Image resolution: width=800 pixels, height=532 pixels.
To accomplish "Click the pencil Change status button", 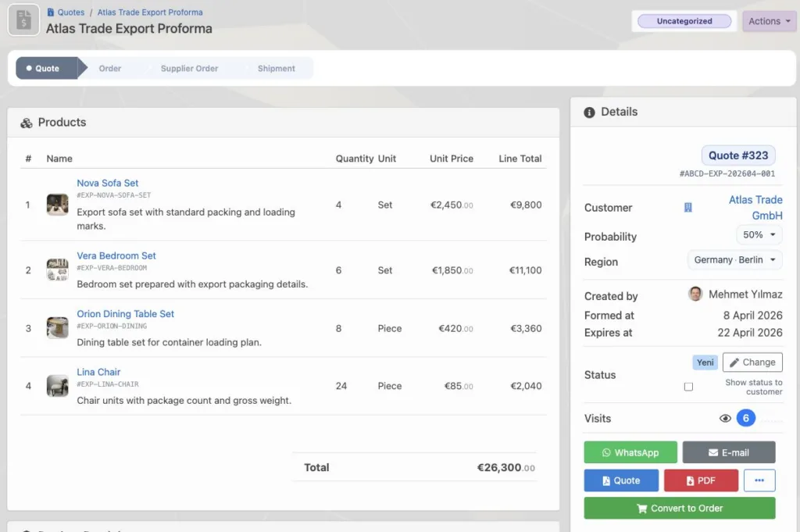I will pyautogui.click(x=752, y=362).
